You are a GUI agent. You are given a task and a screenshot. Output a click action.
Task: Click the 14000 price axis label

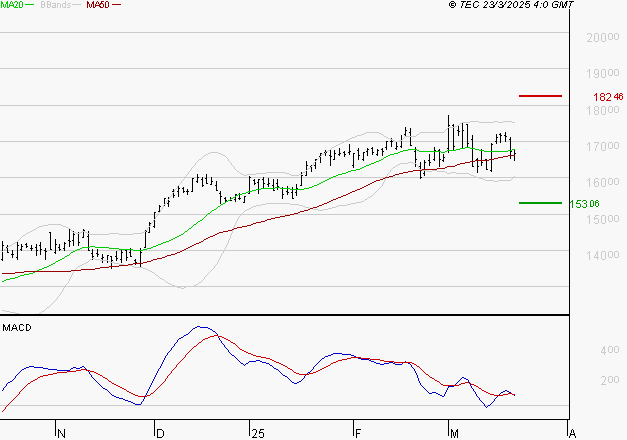[603, 255]
